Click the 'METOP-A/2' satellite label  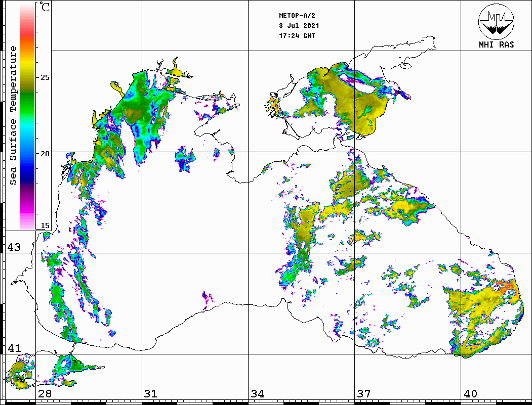(x=297, y=16)
